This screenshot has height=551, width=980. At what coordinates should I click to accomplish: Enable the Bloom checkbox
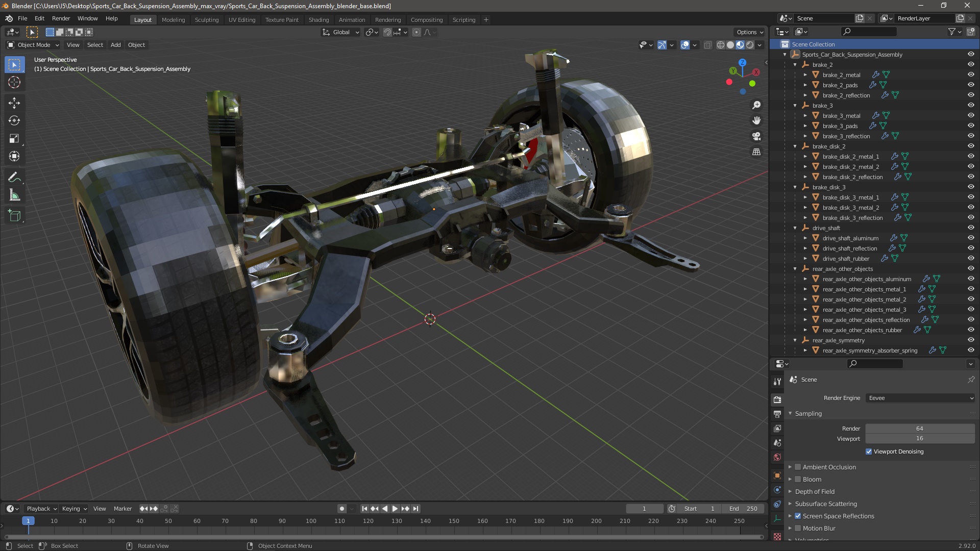(x=798, y=479)
